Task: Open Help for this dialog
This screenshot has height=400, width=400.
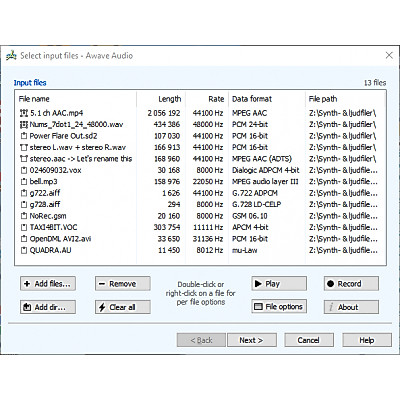Action: pyautogui.click(x=367, y=340)
